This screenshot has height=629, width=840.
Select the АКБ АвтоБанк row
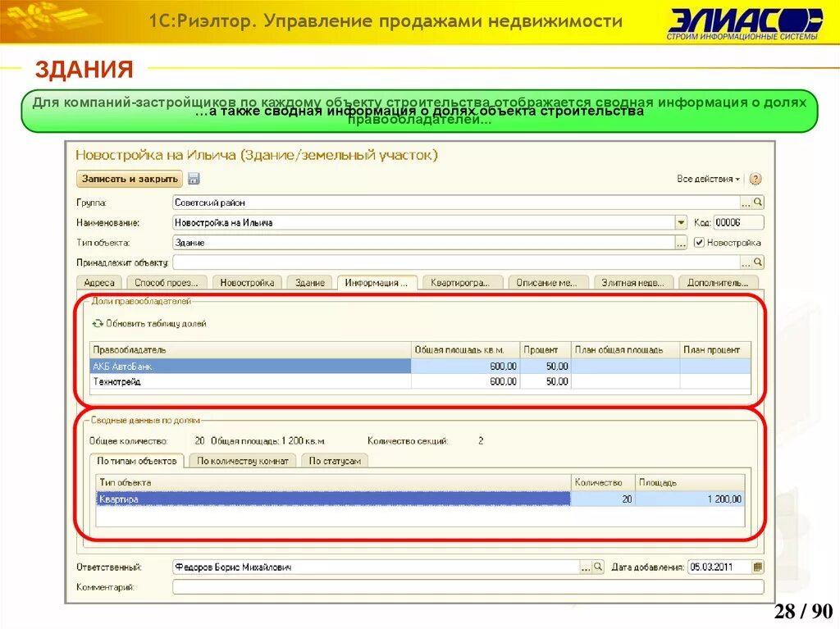(421, 367)
